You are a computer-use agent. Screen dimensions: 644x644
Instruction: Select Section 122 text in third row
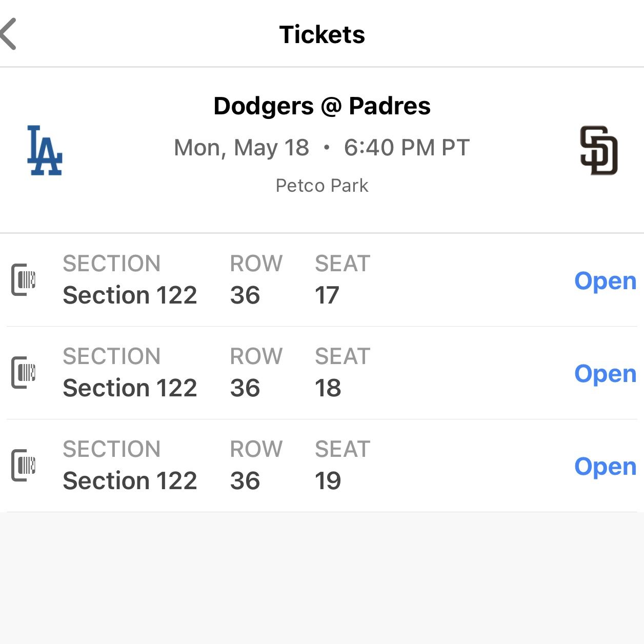point(130,481)
